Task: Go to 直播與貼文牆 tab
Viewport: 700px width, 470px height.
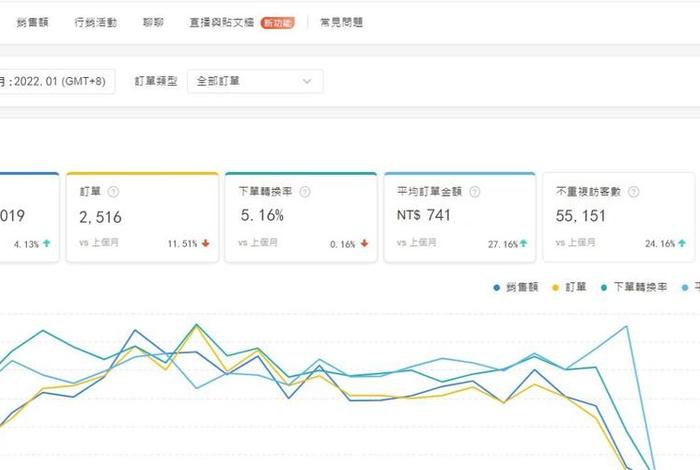Action: (x=222, y=22)
